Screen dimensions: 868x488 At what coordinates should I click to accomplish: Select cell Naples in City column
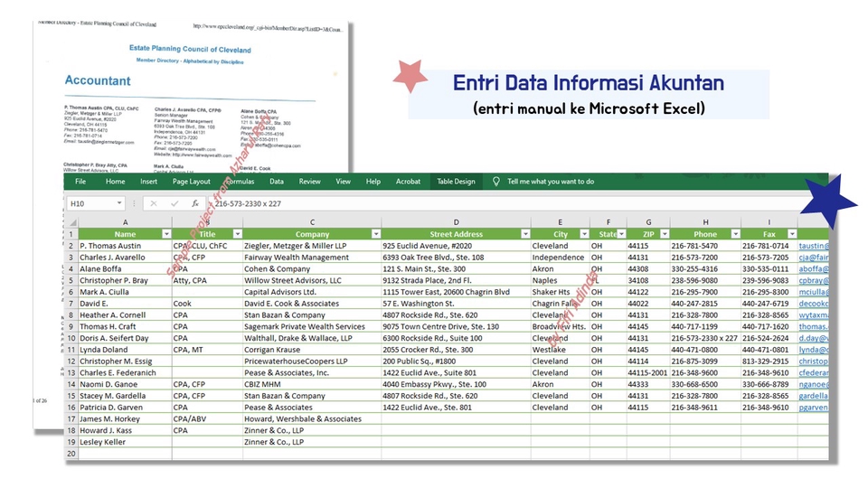[561, 280]
